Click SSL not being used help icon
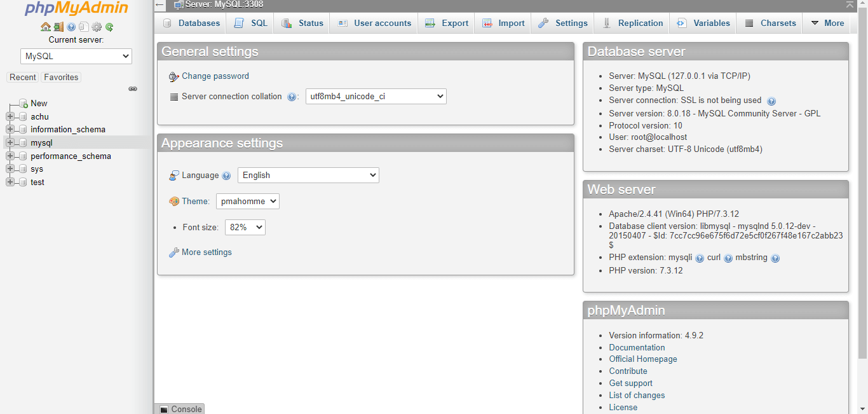Image resolution: width=868 pixels, height=414 pixels. [x=771, y=101]
